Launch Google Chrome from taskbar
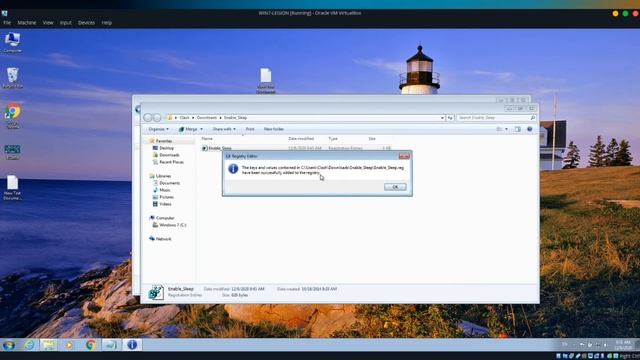This screenshot has width=640, height=360. tap(91, 345)
